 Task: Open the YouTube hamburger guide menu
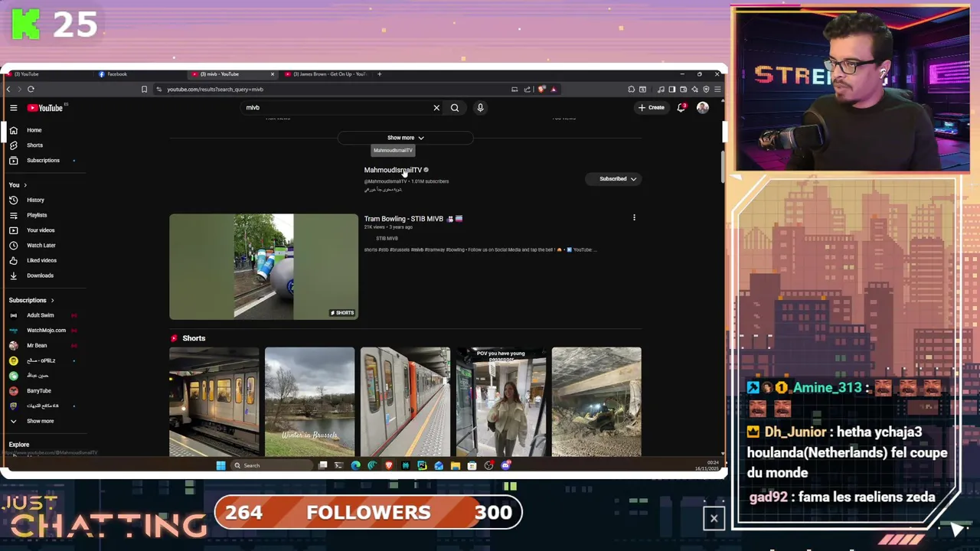[13, 108]
